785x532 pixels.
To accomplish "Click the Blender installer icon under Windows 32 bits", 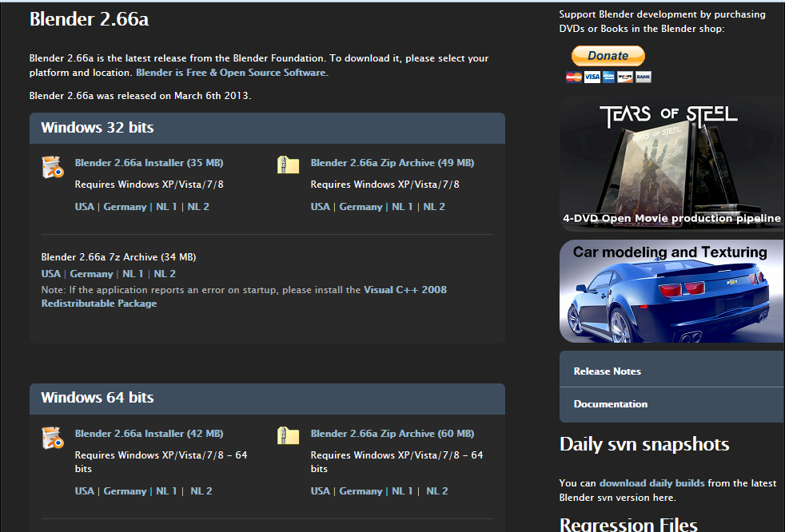I will point(53,167).
